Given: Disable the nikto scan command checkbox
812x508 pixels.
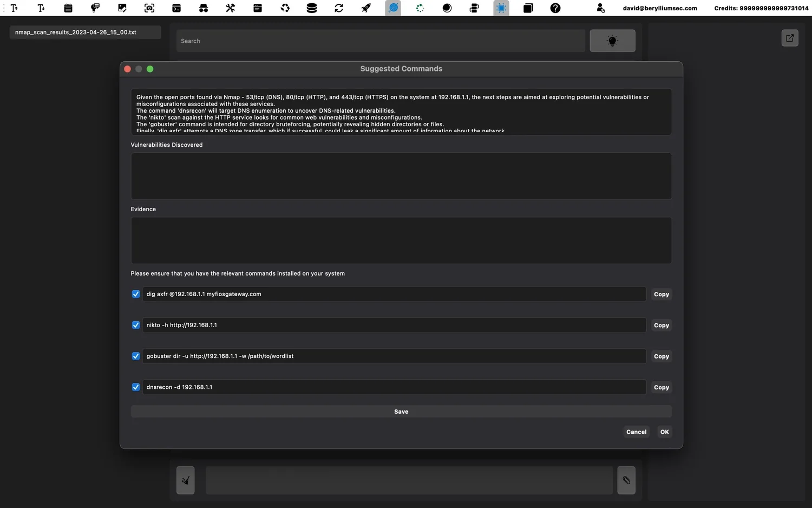Looking at the screenshot, I should [135, 325].
